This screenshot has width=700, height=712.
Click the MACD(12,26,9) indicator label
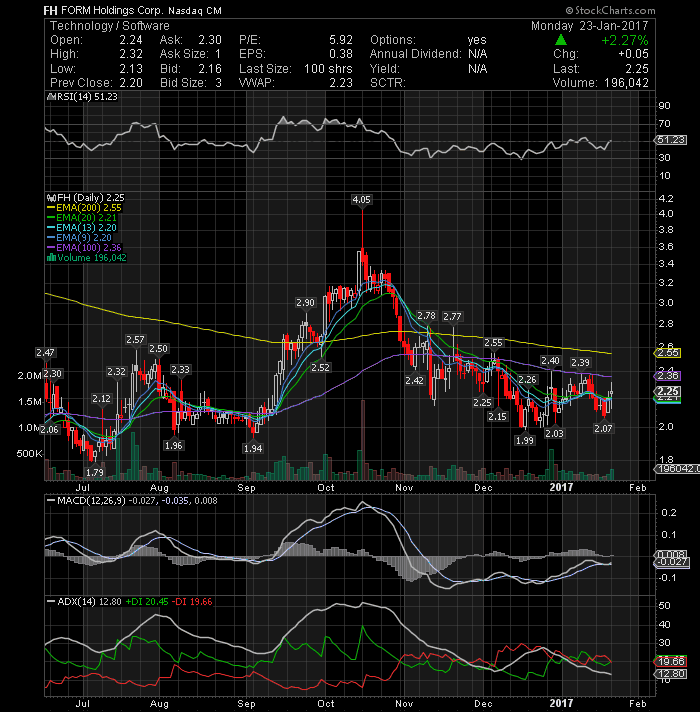91,500
